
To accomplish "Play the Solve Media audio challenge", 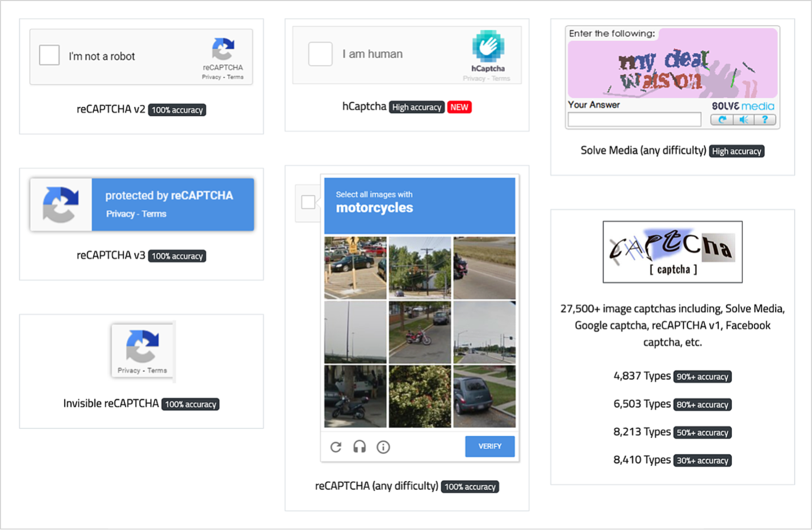I will 743,119.
